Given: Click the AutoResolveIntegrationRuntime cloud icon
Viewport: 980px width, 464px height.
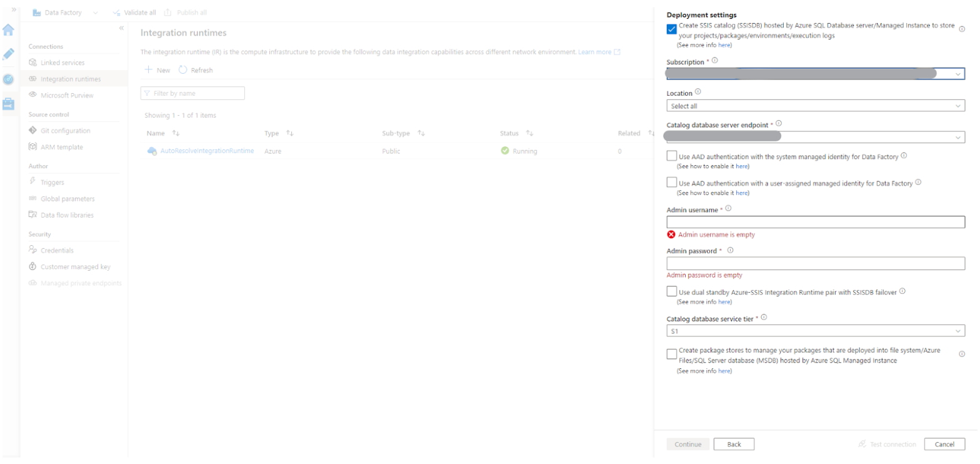Looking at the screenshot, I should [152, 151].
